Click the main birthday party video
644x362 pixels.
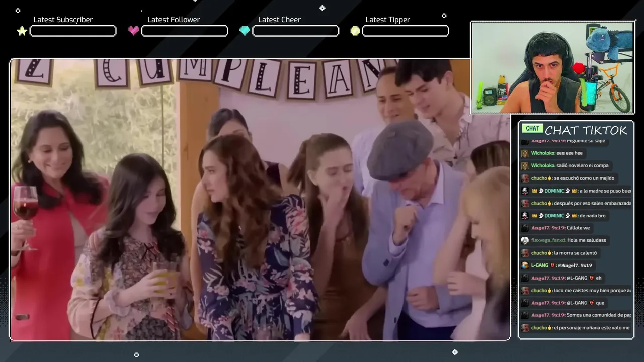tap(260, 200)
